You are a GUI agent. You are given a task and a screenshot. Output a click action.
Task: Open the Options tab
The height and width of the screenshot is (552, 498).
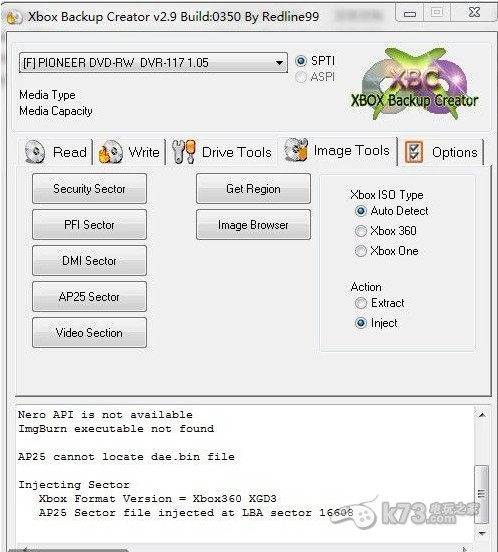tap(441, 152)
